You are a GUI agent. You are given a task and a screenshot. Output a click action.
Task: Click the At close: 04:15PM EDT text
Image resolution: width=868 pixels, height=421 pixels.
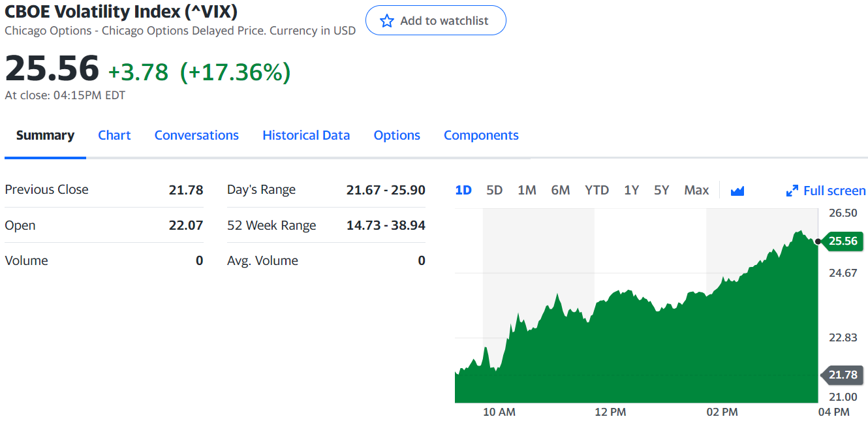tap(65, 95)
